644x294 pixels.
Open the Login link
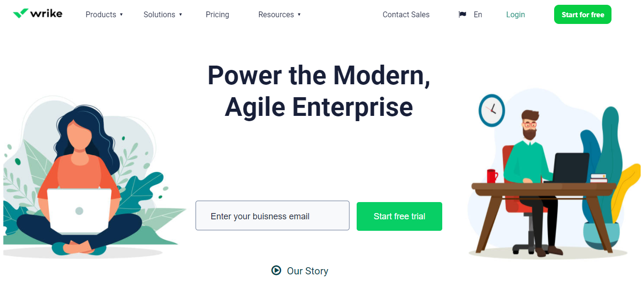coord(515,14)
